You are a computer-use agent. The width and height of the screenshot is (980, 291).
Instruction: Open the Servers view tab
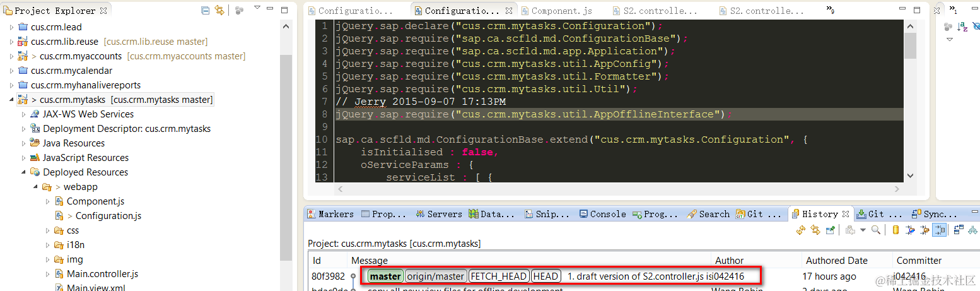point(438,214)
